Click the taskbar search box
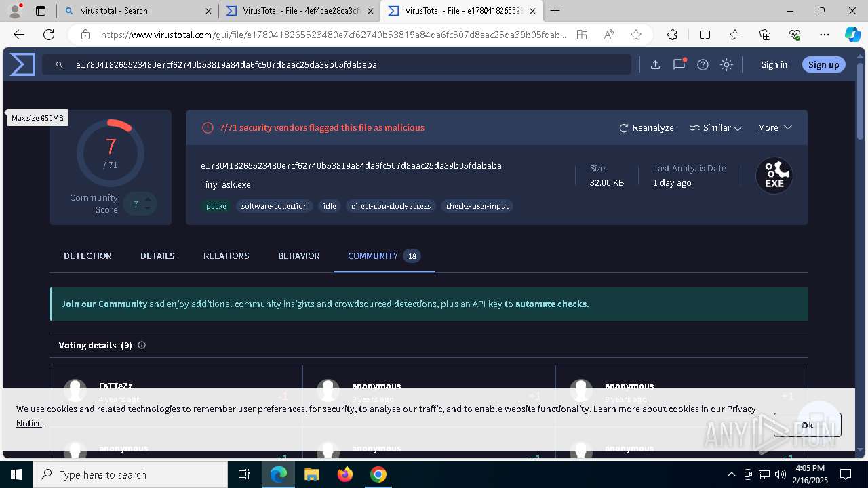The width and height of the screenshot is (868, 488). tap(130, 474)
